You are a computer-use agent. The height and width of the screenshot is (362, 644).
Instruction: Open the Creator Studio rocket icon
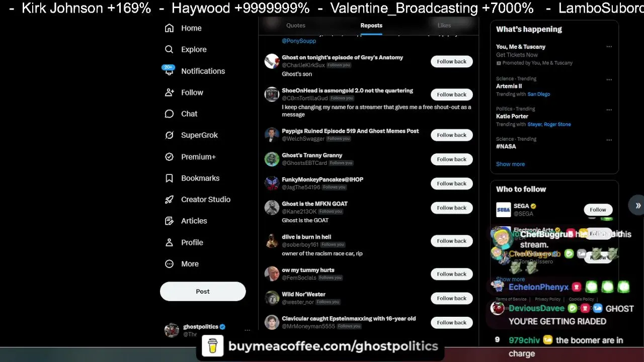170,200
